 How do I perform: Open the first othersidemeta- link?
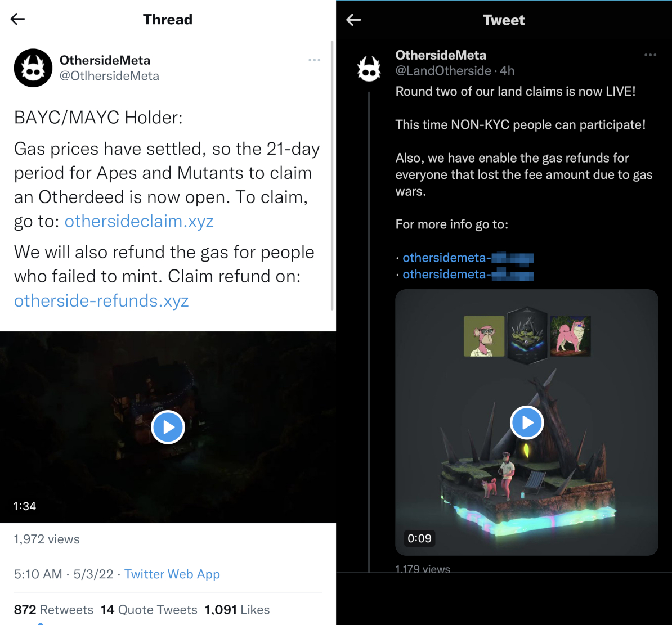tap(468, 258)
